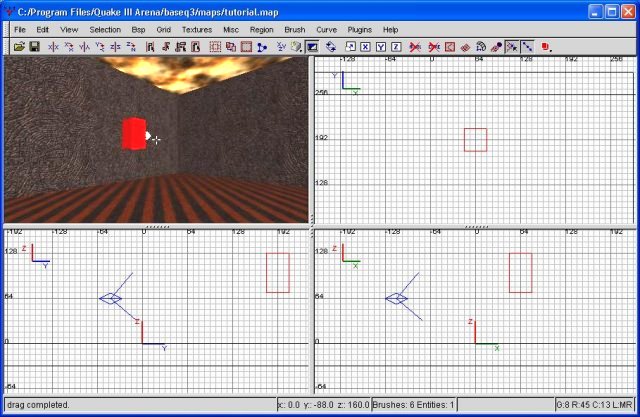
Task: Open the View menu
Action: tap(69, 30)
